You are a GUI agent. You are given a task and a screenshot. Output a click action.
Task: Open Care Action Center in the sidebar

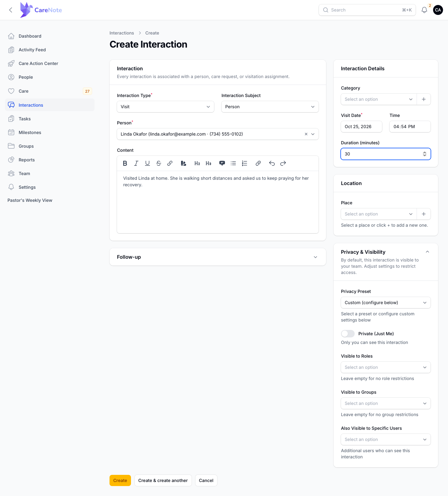pos(50,63)
